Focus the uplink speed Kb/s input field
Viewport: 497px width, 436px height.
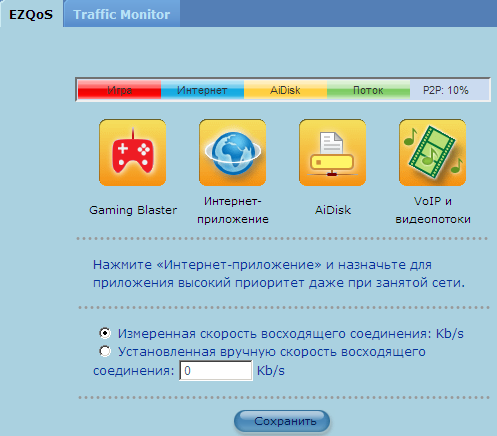[216, 371]
